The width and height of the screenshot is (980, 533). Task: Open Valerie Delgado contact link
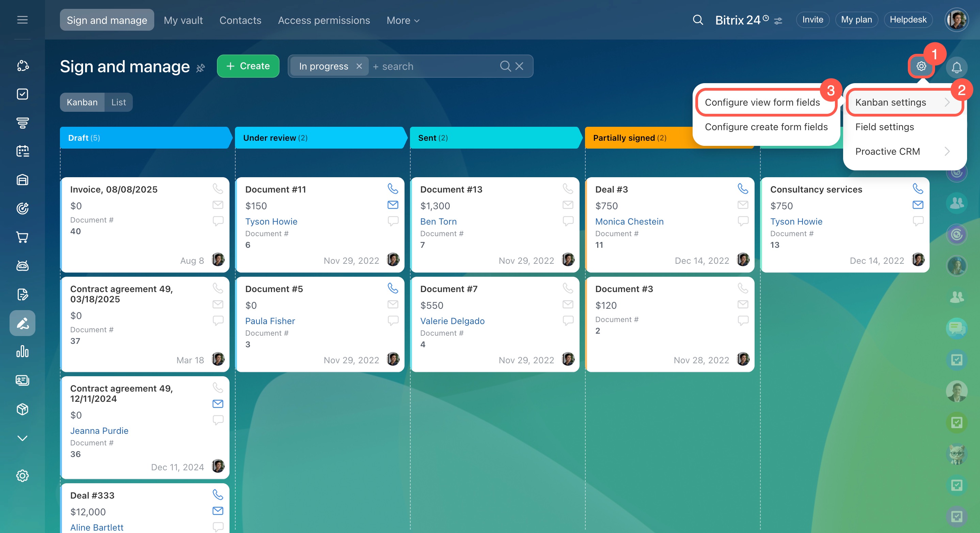tap(452, 321)
